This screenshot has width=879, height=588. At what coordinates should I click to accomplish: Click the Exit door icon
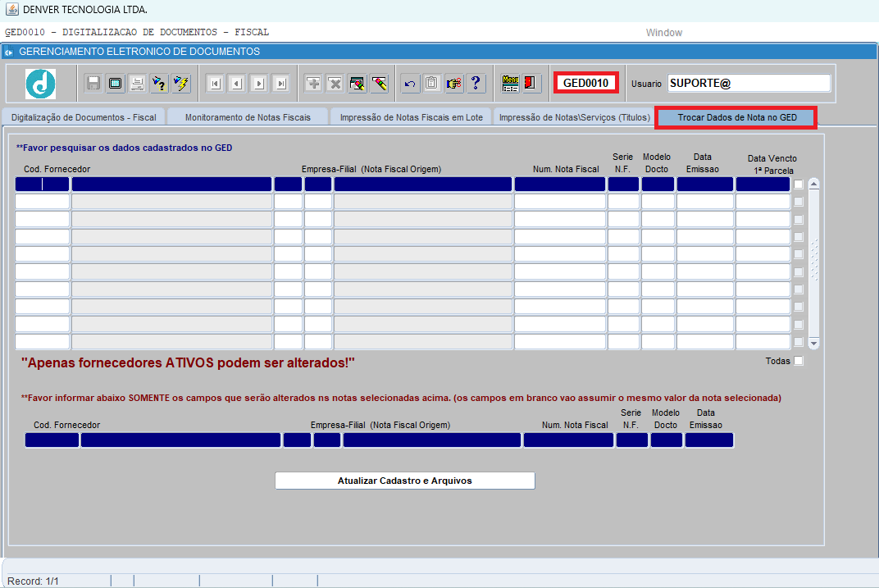pos(531,83)
